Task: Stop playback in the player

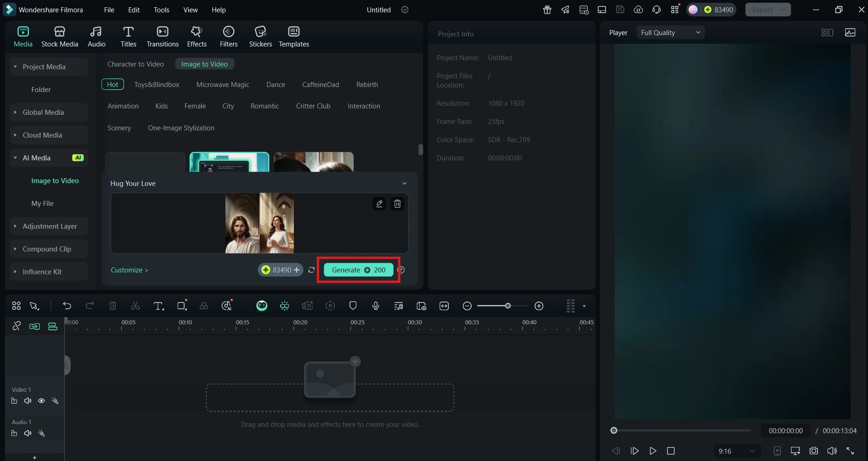Action: tap(671, 451)
